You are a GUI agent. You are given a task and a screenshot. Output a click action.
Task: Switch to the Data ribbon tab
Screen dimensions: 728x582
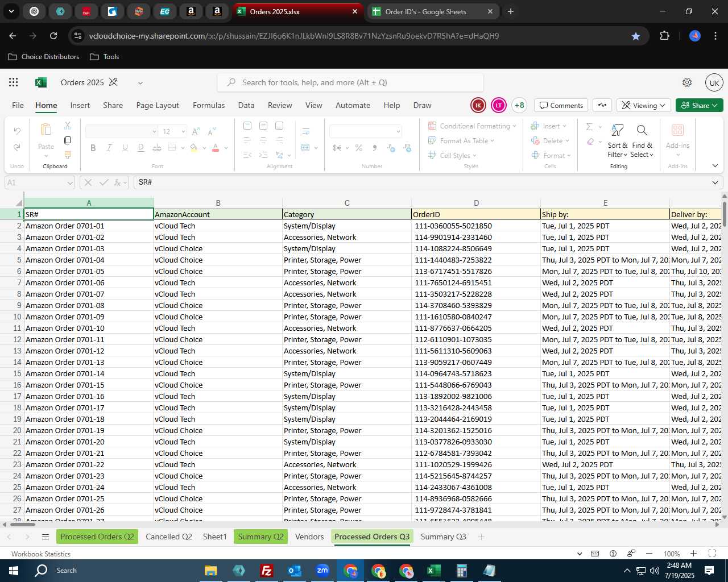[x=246, y=105]
